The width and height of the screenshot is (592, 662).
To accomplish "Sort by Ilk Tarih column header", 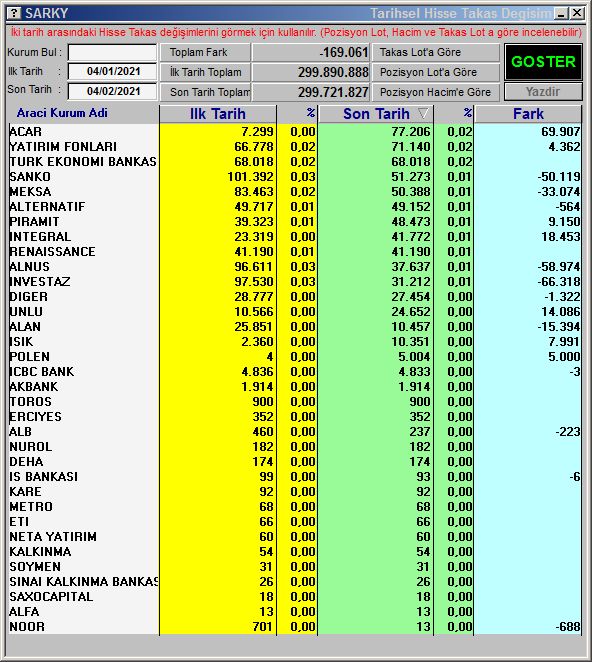I will pyautogui.click(x=218, y=114).
